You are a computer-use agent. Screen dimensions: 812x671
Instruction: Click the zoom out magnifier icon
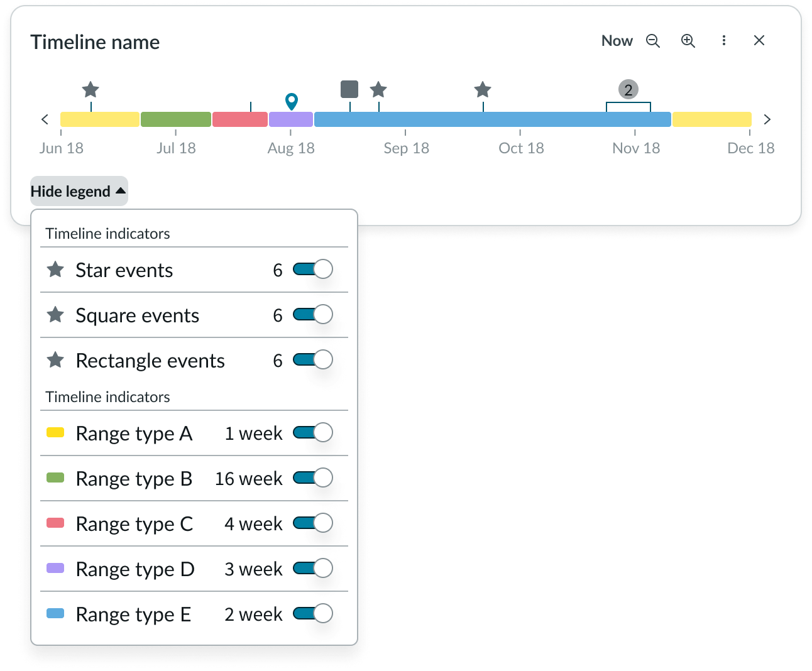(653, 41)
